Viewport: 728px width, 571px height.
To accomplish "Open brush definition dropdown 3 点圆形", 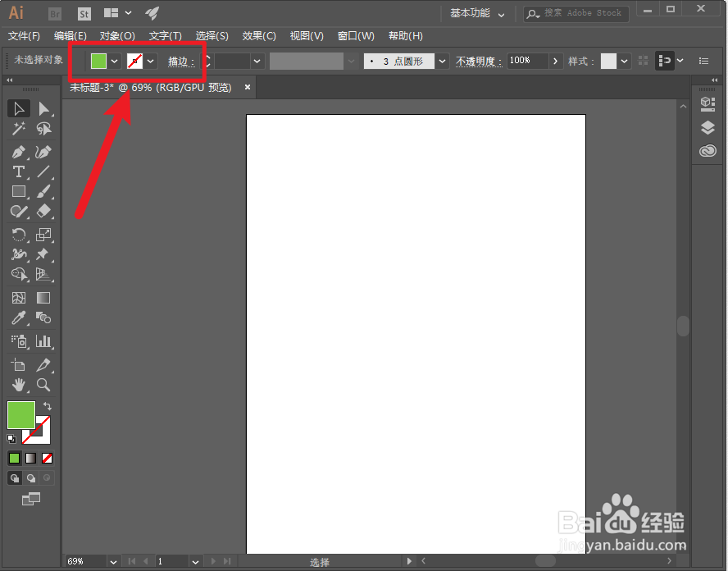I will coord(443,61).
